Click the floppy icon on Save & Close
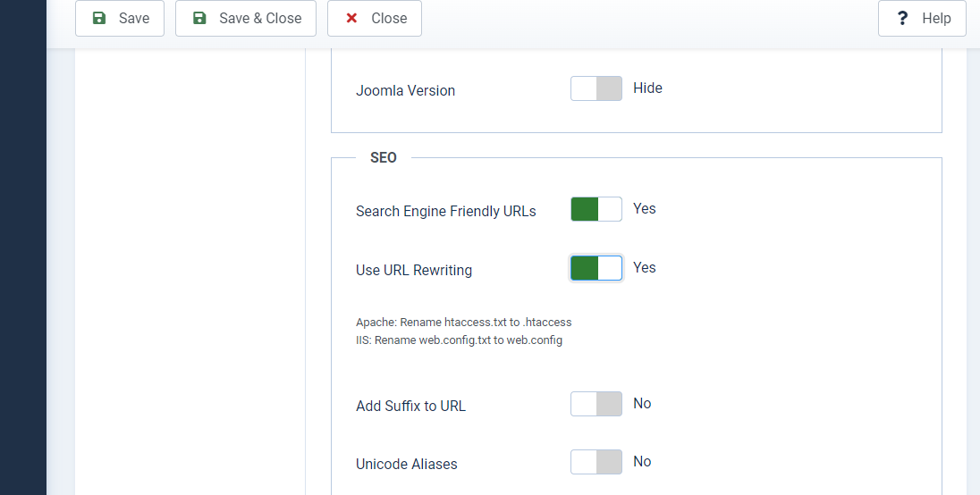This screenshot has width=980, height=495. click(199, 18)
